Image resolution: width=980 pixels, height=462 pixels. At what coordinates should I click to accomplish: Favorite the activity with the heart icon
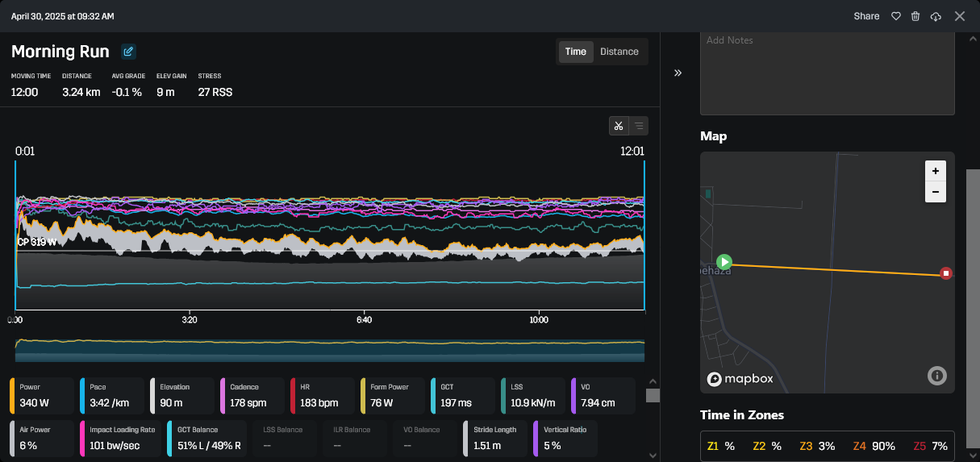click(895, 16)
